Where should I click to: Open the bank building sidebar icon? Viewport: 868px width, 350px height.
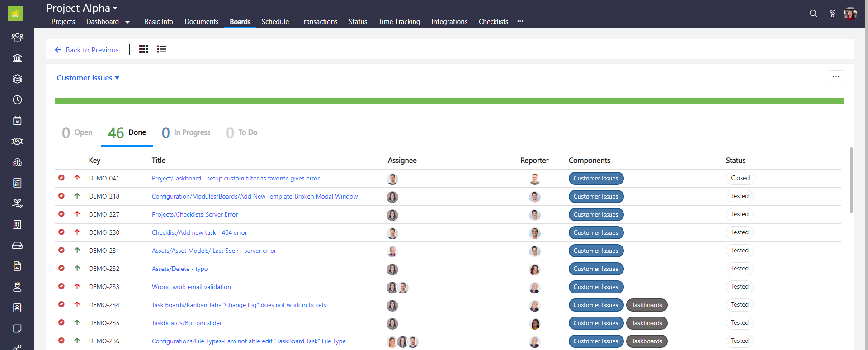click(x=17, y=58)
